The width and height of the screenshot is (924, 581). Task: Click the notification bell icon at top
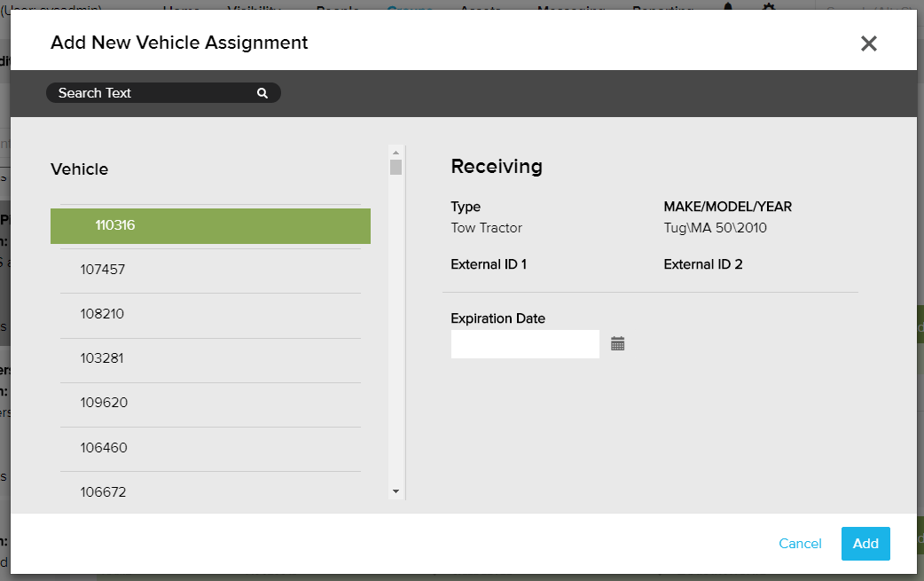tap(728, 7)
